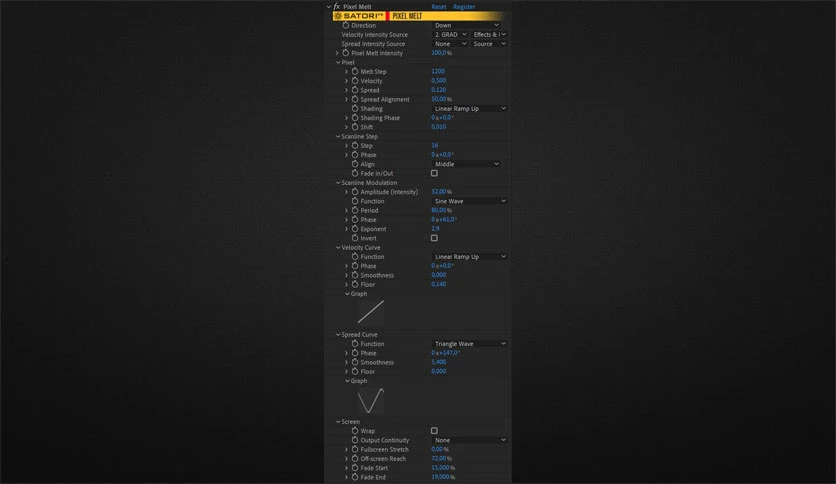This screenshot has height=484, width=836.
Task: Collapse the Graph under Spread Curve
Action: pyautogui.click(x=347, y=381)
